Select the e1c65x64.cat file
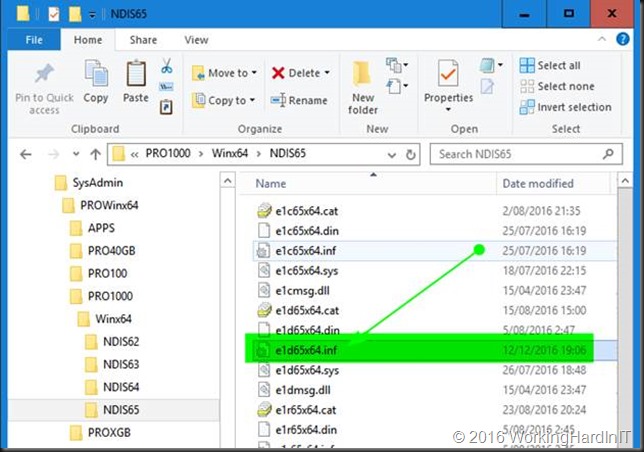The width and height of the screenshot is (644, 452). pyautogui.click(x=306, y=211)
